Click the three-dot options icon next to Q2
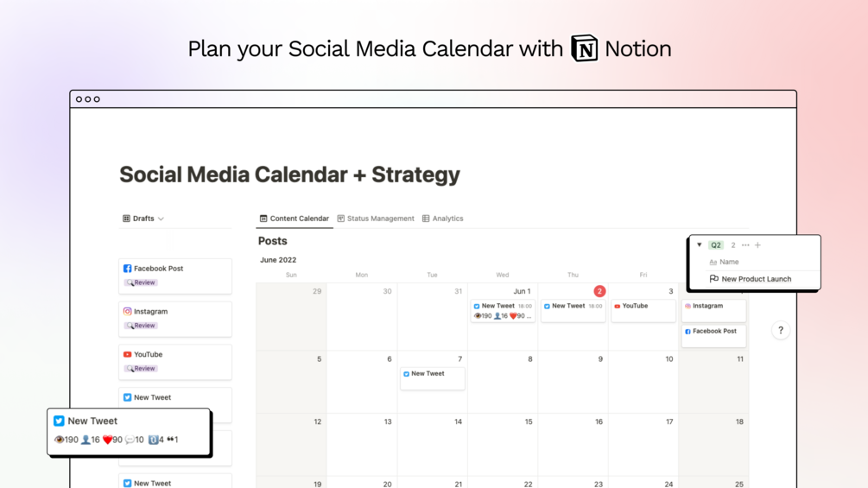 (745, 245)
